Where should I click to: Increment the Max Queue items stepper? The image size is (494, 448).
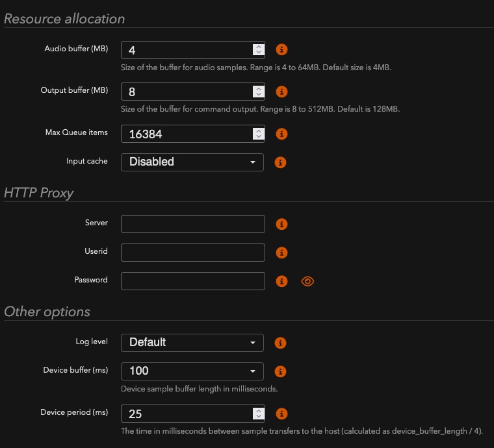click(258, 131)
